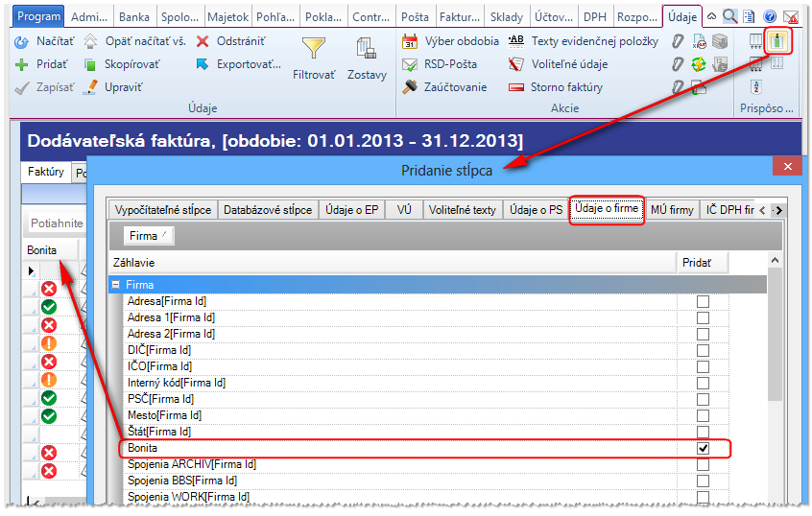Click the Pridať button

42,64
